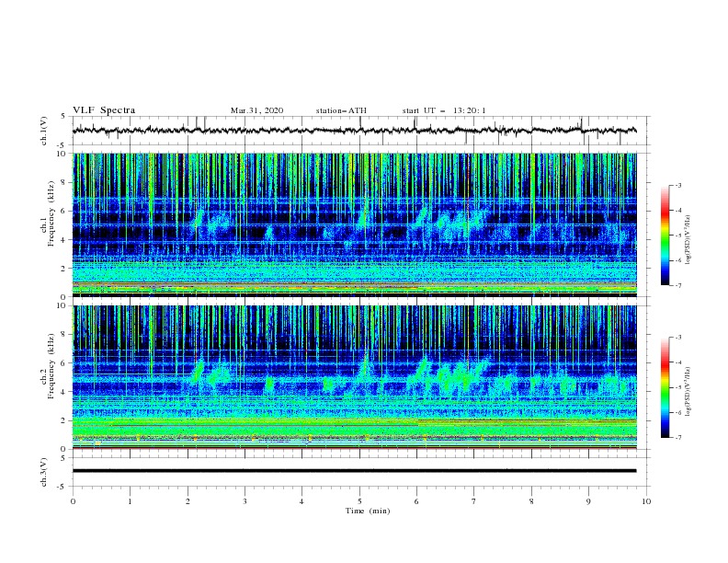Image resolution: width=728 pixels, height=563 pixels.
Task: Click ch.1 log(PSD) colorbar label
Action: coord(688,240)
